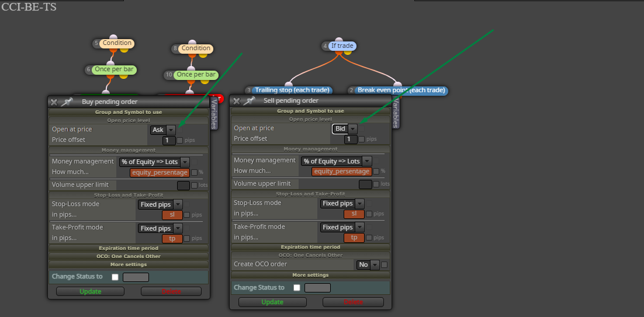Expand More settings section in Sell panel

[x=310, y=275]
